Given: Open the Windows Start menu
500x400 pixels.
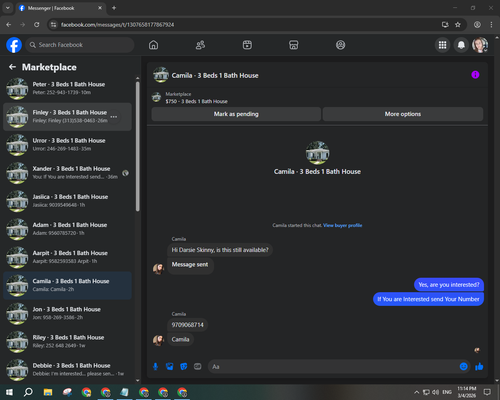Looking at the screenshot, I should tap(9, 392).
